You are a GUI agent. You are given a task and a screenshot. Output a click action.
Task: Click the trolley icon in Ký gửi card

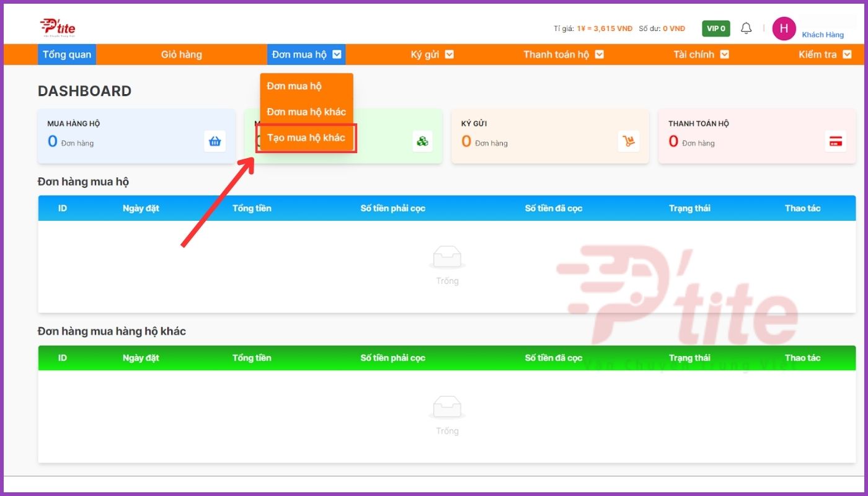click(x=629, y=141)
